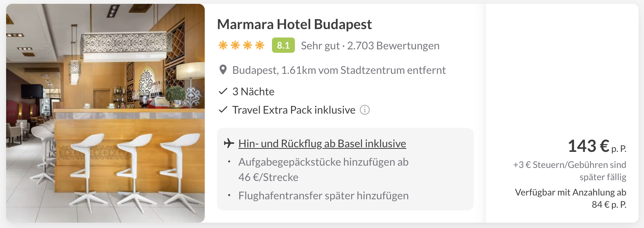The width and height of the screenshot is (644, 228).
Task: Click the checkmark next to 3 Nächte
Action: click(x=223, y=91)
